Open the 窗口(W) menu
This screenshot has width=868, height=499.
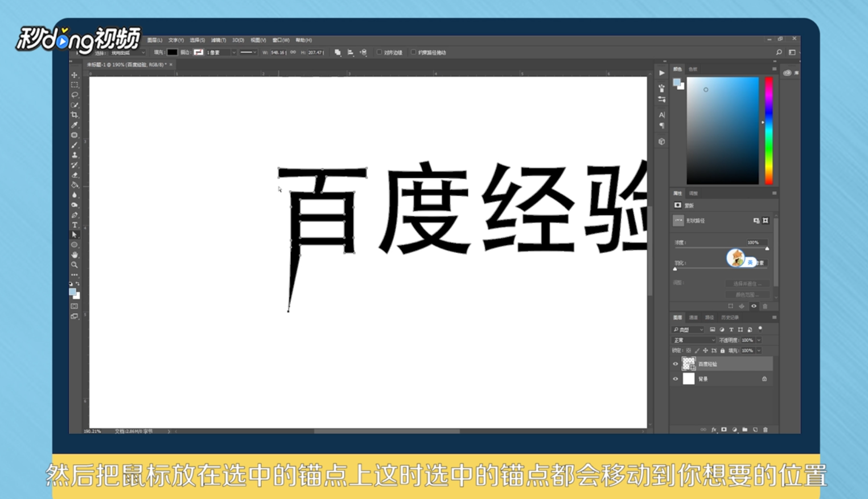point(281,40)
